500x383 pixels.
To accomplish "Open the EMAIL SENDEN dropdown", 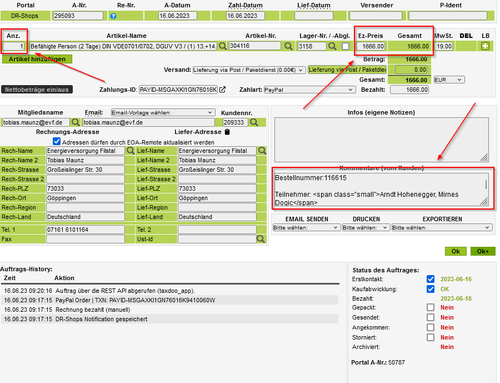I will (306, 227).
